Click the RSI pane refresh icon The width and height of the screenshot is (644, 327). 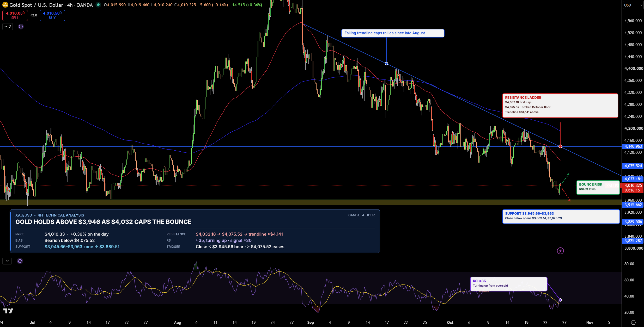[x=20, y=261]
